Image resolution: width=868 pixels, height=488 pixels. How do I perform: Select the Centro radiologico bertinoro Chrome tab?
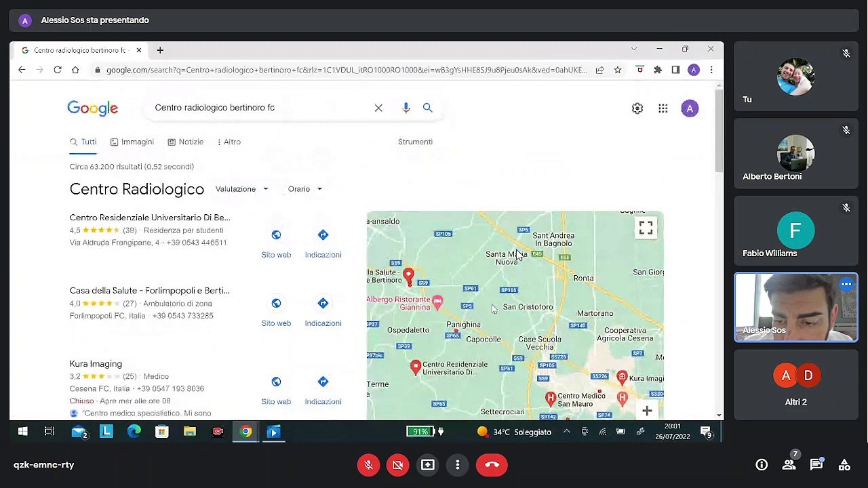click(x=79, y=50)
